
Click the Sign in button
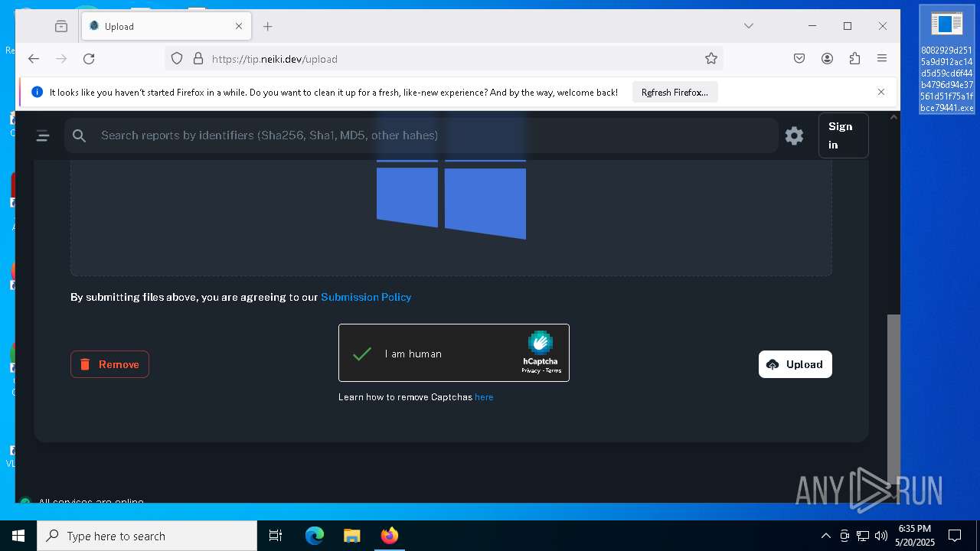[x=843, y=135]
